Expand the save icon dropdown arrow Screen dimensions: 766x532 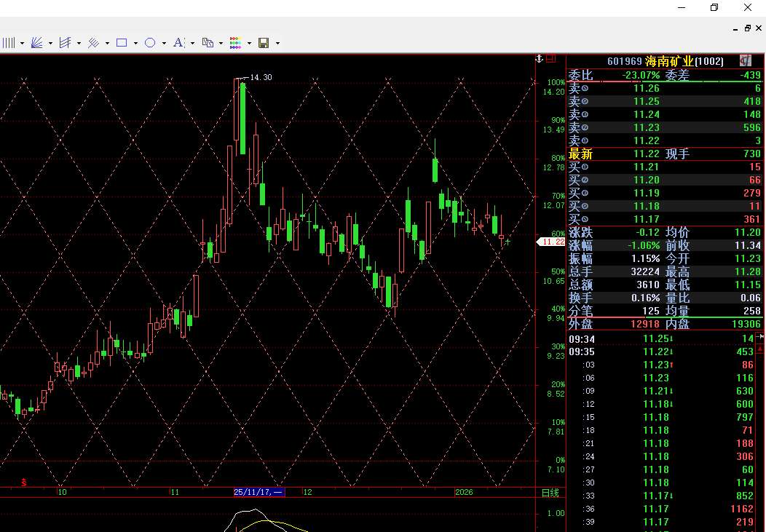[277, 44]
